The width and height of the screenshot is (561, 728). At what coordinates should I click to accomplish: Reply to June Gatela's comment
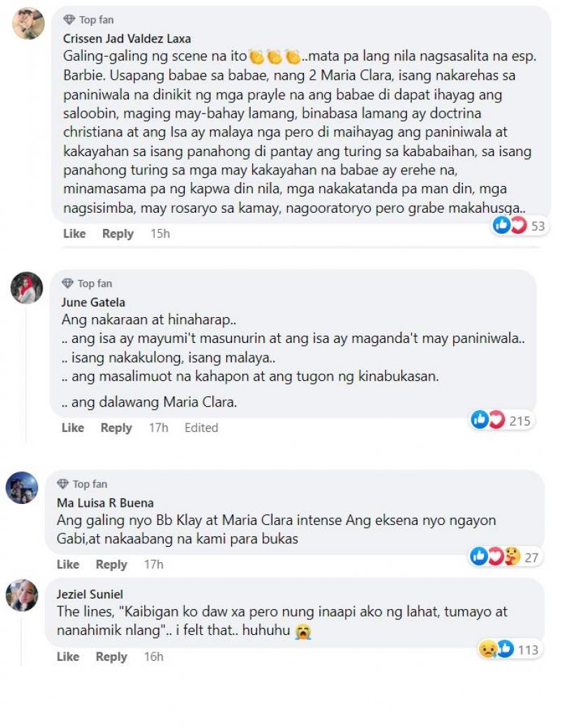(x=116, y=428)
